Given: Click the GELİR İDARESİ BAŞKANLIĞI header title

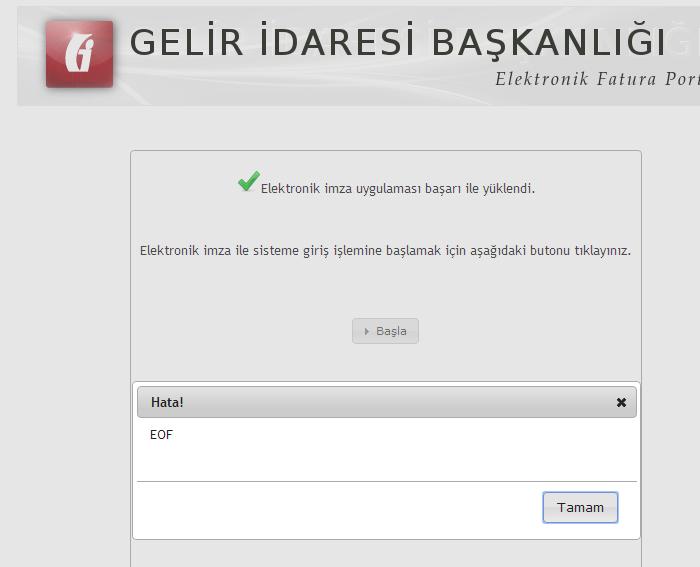Looking at the screenshot, I should [397, 42].
